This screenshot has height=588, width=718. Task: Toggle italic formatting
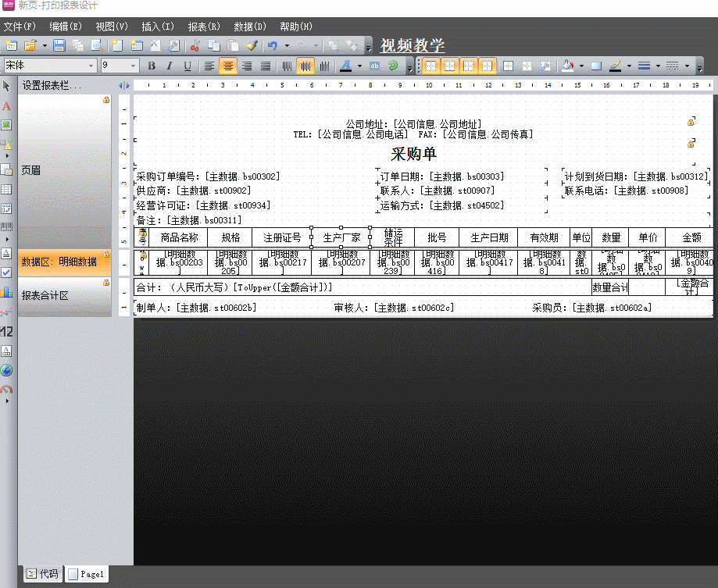coord(169,66)
